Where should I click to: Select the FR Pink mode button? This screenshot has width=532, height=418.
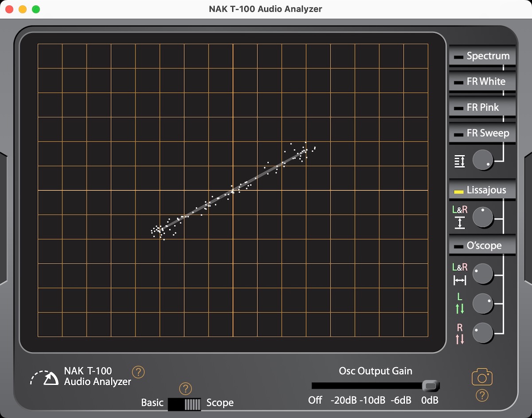482,107
